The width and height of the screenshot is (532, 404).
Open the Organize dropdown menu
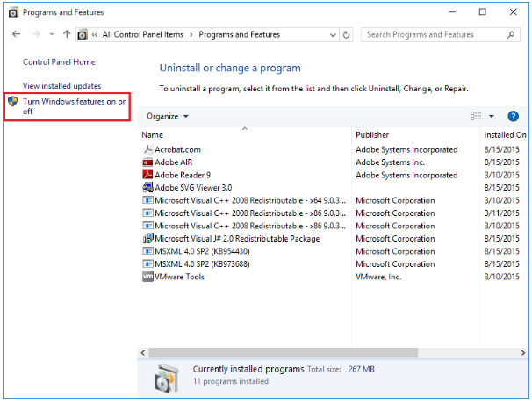168,117
